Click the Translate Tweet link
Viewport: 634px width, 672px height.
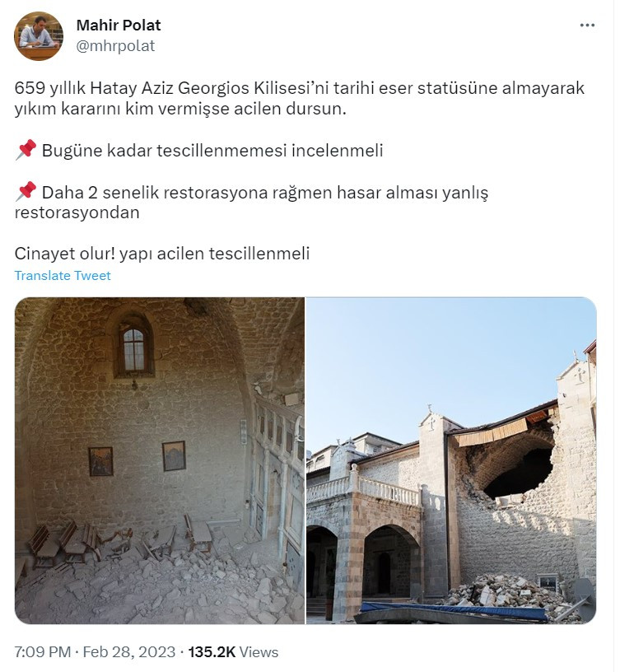point(63,276)
